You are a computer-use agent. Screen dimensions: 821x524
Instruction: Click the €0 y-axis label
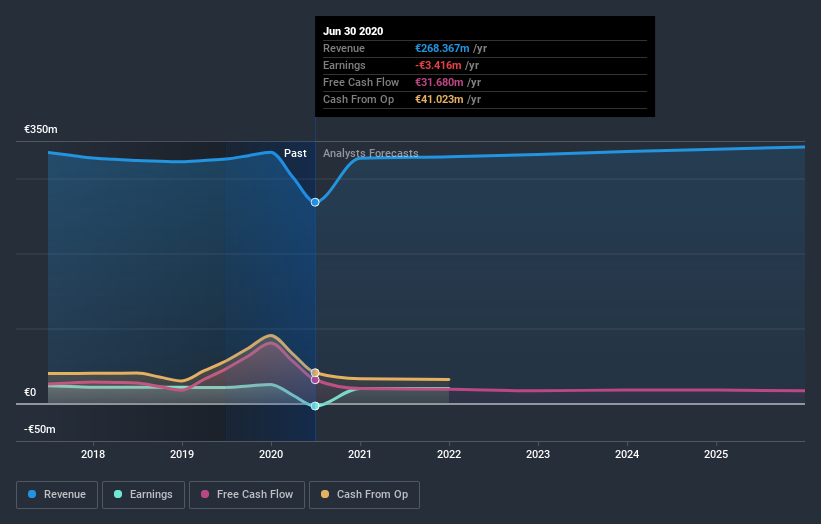[30, 393]
